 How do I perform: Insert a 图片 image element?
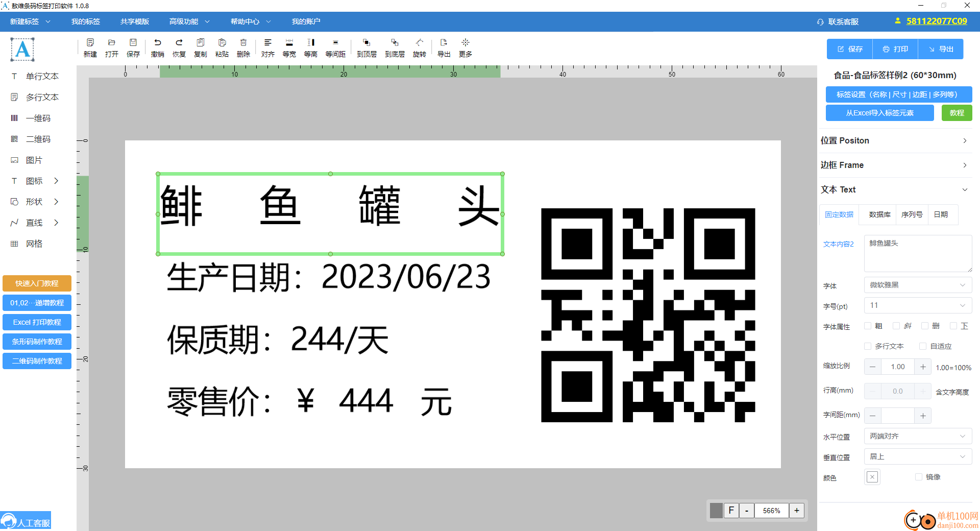(27, 160)
